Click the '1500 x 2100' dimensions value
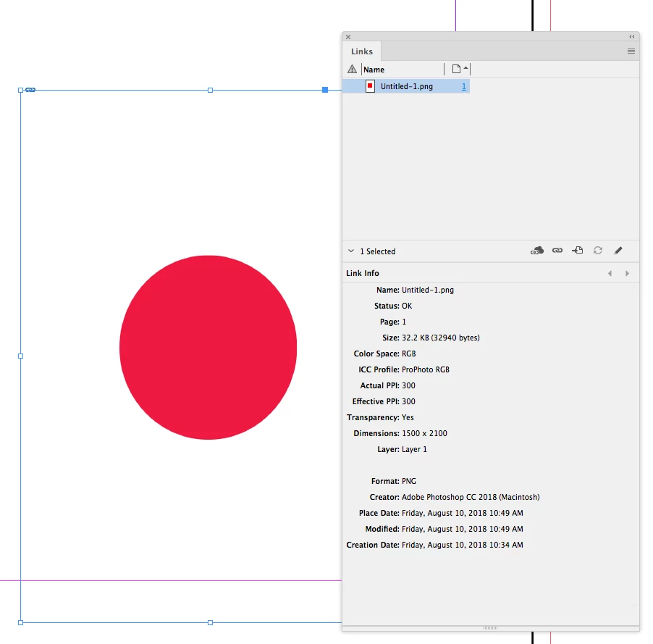The height and width of the screenshot is (644, 653). coord(424,433)
